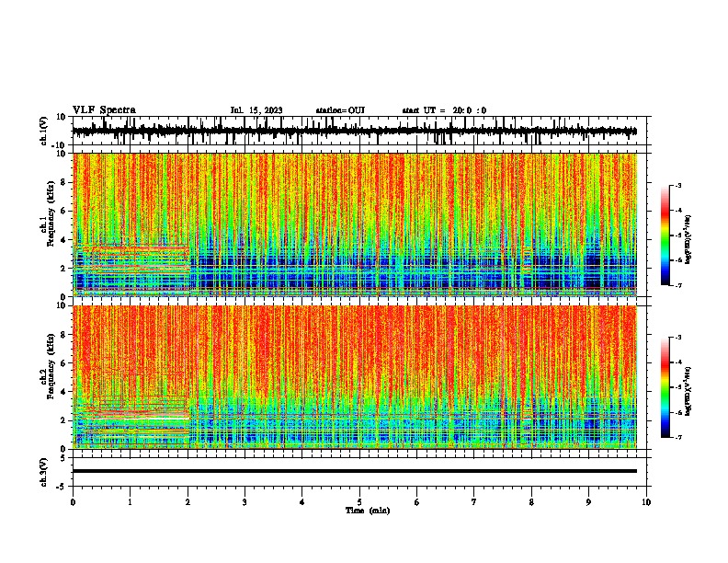Click the "-5" tick on ch.3 axis
728x563 pixels.
tap(63, 486)
